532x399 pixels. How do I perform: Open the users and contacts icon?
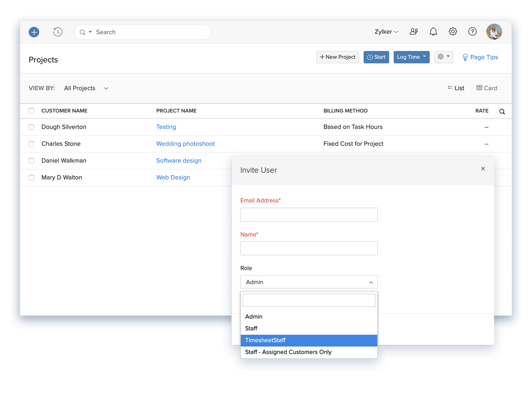pyautogui.click(x=414, y=32)
